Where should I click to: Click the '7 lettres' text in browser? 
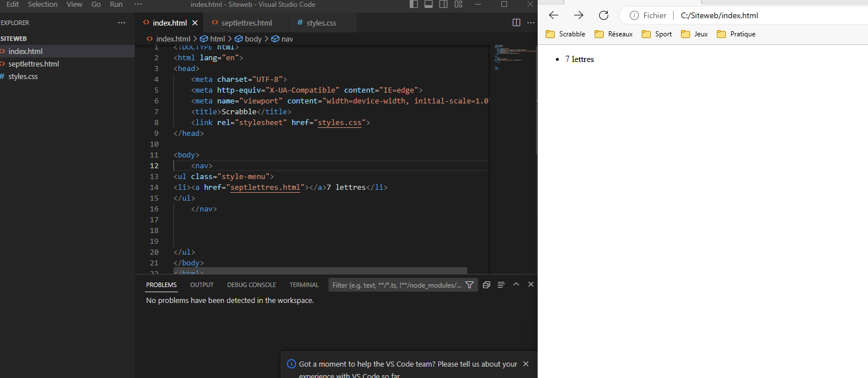click(579, 59)
